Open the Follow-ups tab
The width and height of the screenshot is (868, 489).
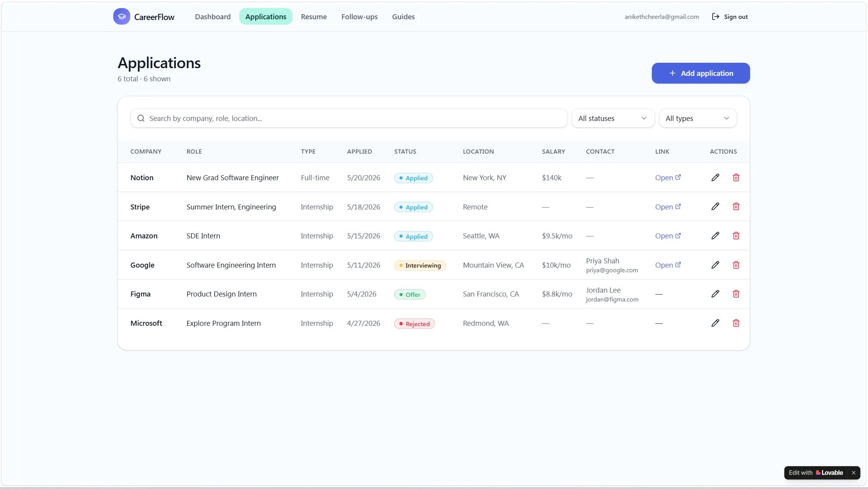359,17
